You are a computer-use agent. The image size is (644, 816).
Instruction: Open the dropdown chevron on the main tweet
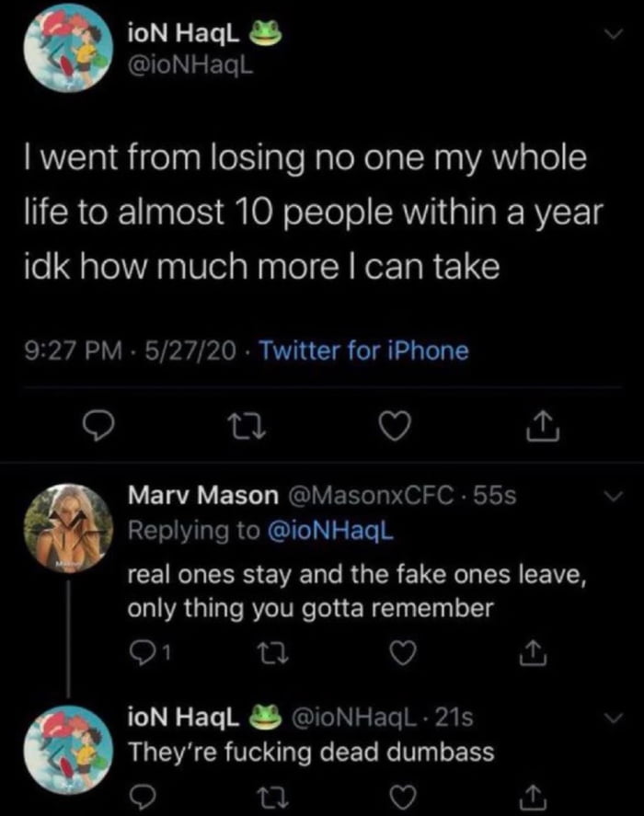click(612, 30)
